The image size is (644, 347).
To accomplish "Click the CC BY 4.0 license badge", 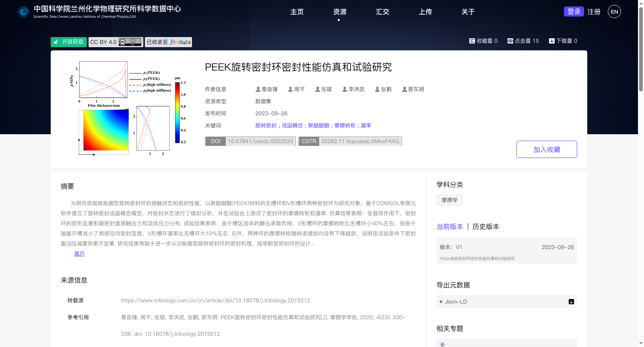I will (116, 42).
